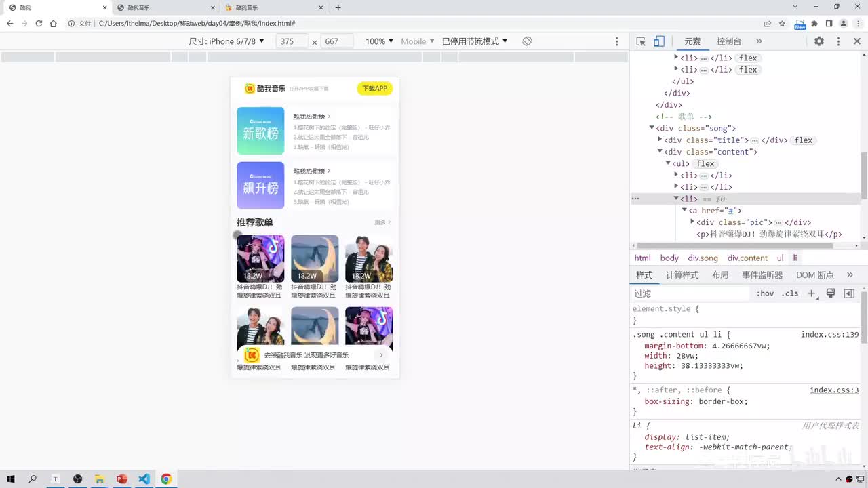Collapse the selected li == $0 node
The height and width of the screenshot is (488, 868).
pos(676,199)
